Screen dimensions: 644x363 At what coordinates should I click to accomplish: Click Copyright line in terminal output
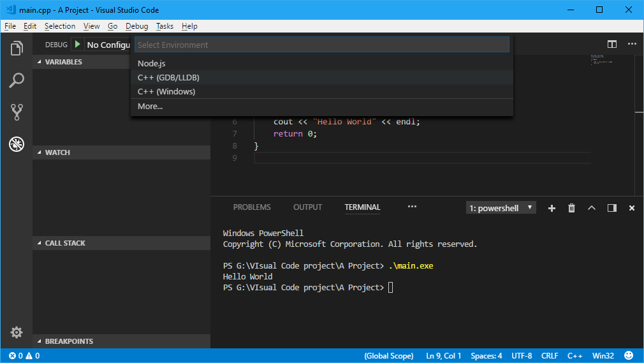point(350,244)
